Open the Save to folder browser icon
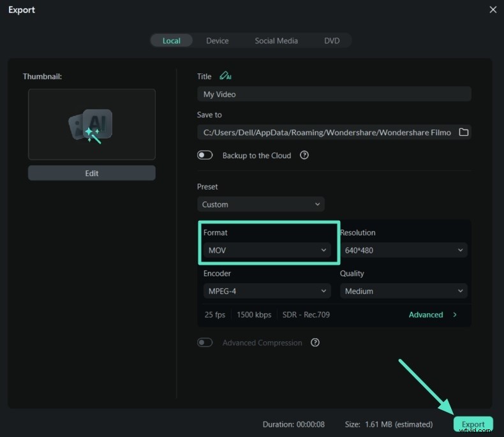Viewport: 504px width, 437px height. coord(464,133)
